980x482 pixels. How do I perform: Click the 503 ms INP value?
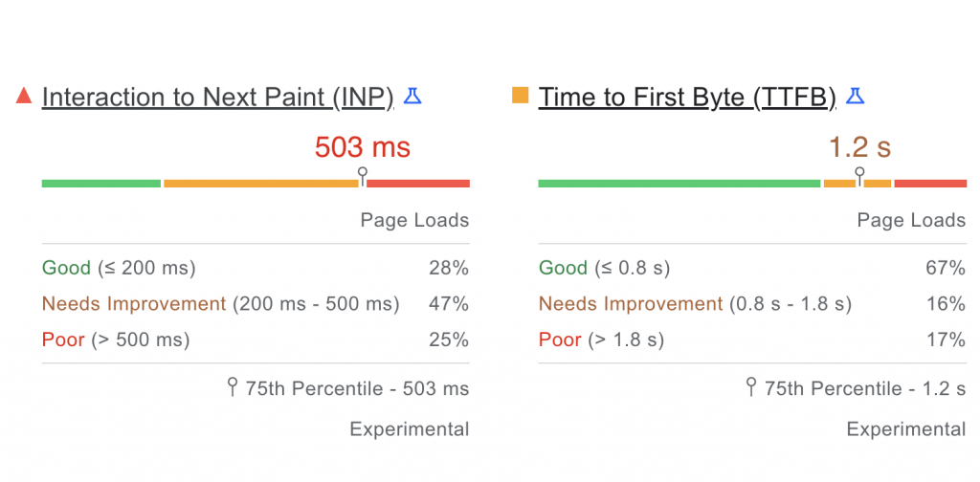click(x=363, y=147)
